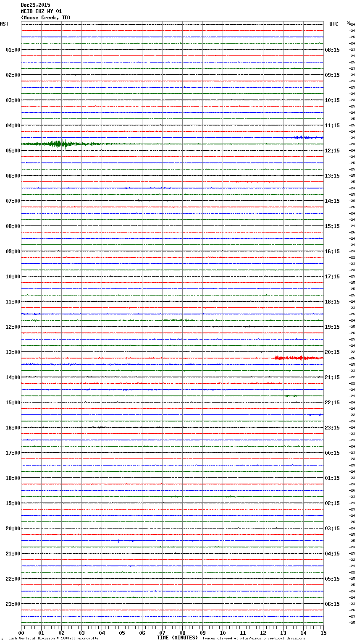The width and height of the screenshot is (357, 644).
Task: Click the 04:00 MST time label
Action: (13, 126)
